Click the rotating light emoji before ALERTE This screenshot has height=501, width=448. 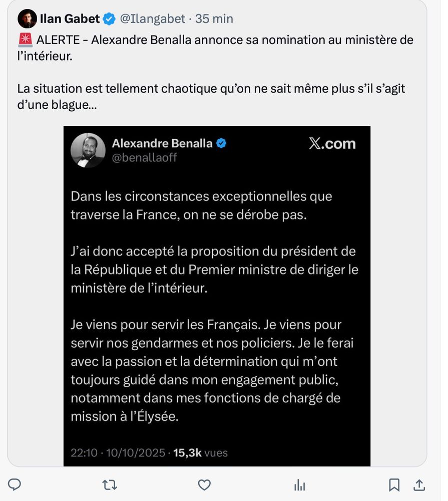click(24, 40)
